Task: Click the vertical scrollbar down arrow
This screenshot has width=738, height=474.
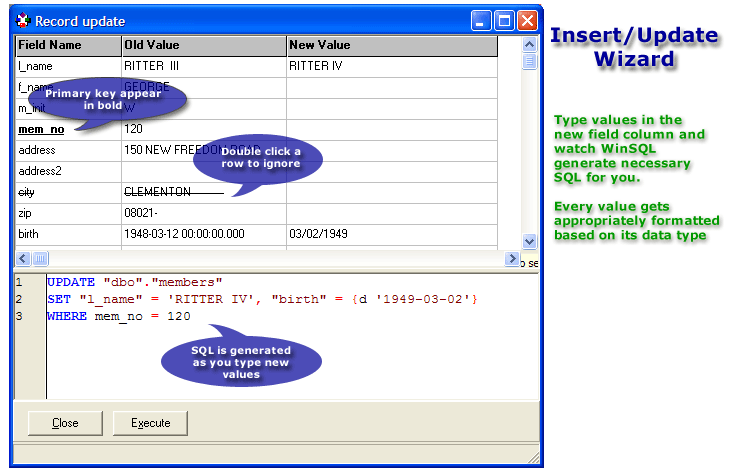Action: pyautogui.click(x=529, y=241)
